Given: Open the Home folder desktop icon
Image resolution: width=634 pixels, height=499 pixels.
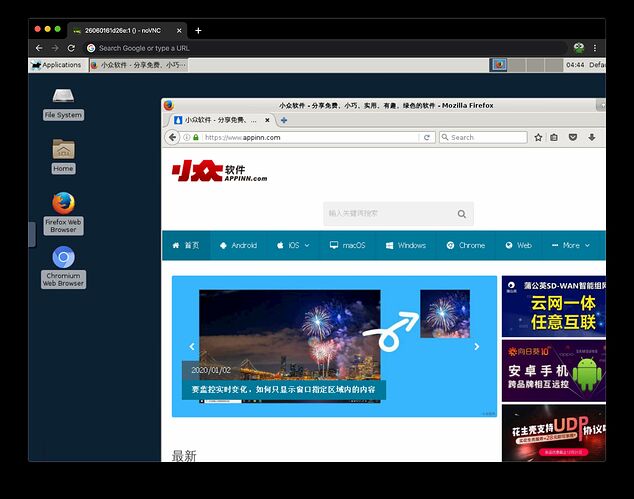Looking at the screenshot, I should (63, 156).
